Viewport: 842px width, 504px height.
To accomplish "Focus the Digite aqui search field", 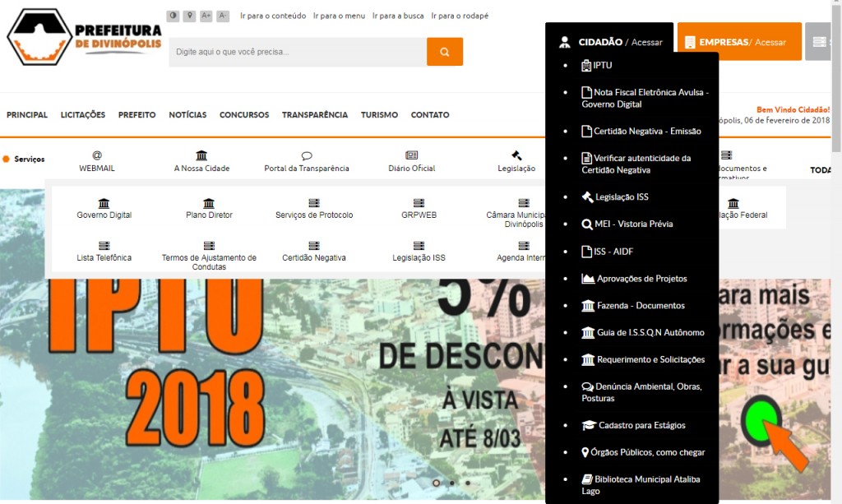I will (298, 52).
